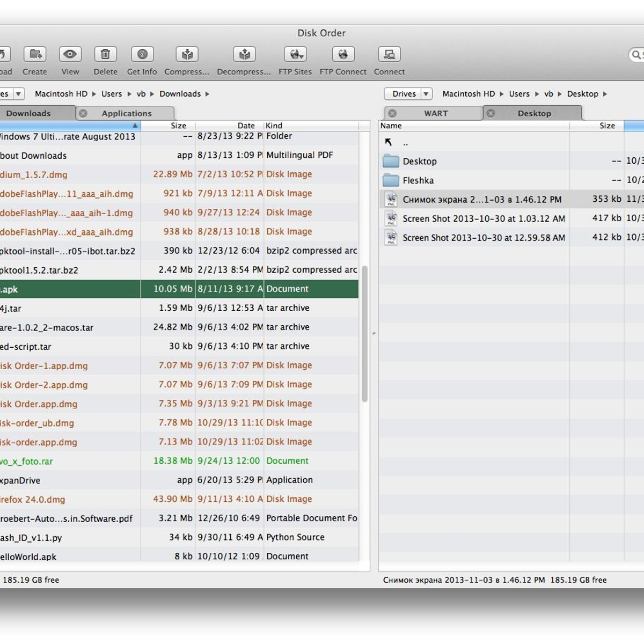
Task: Click the Delete trash icon
Action: 105,54
